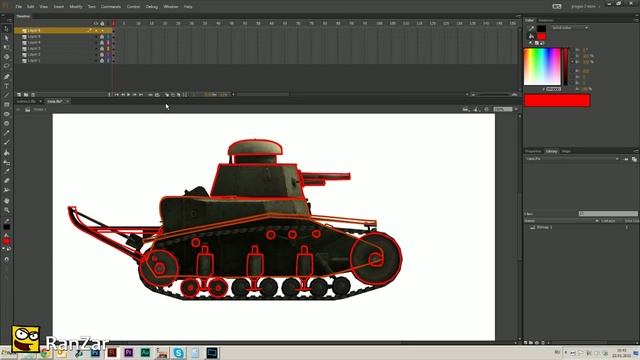This screenshot has width=640, height=360.
Task: Go to first frame button under timeline
Action: point(117,95)
